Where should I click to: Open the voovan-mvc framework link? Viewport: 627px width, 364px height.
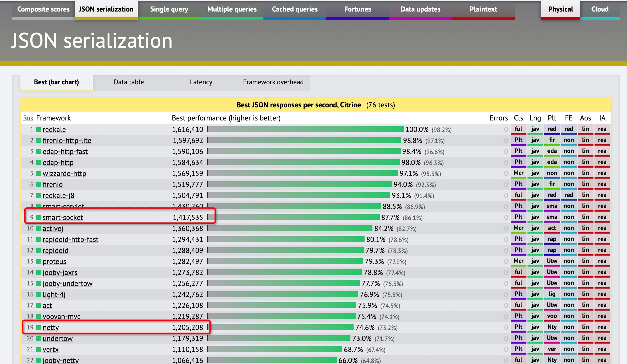coord(62,317)
